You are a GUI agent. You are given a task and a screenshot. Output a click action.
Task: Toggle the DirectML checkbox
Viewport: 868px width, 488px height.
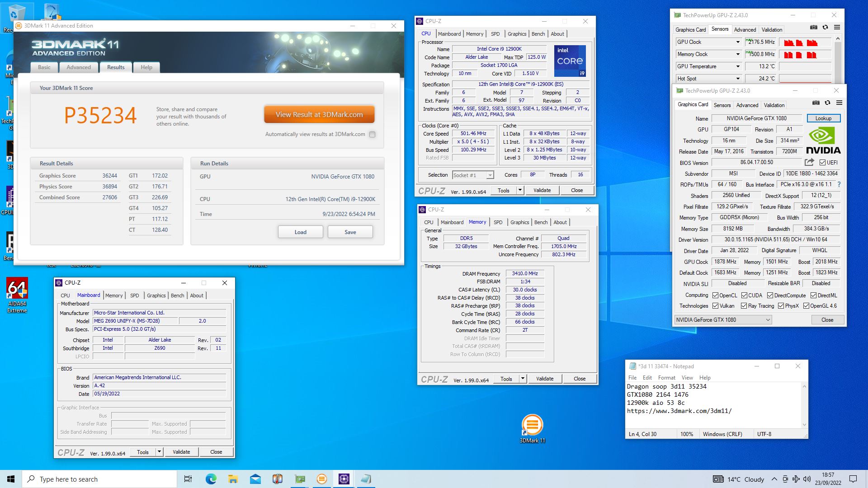point(813,296)
